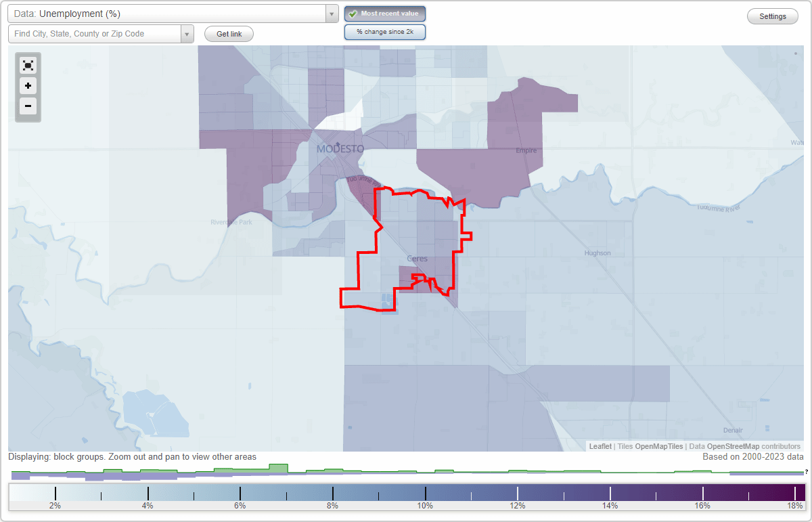812x522 pixels.
Task: Open the Data: Unemployment (%) dropdown
Action: click(169, 13)
